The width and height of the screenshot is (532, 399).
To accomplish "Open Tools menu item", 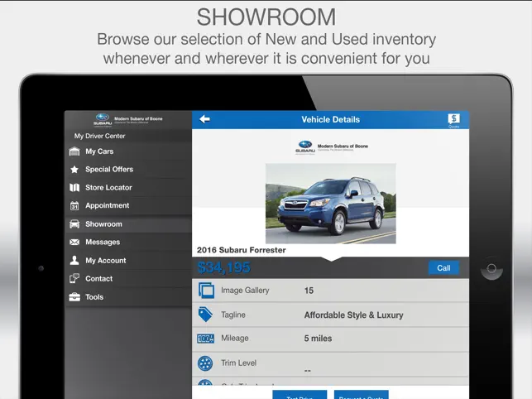I will point(128,297).
